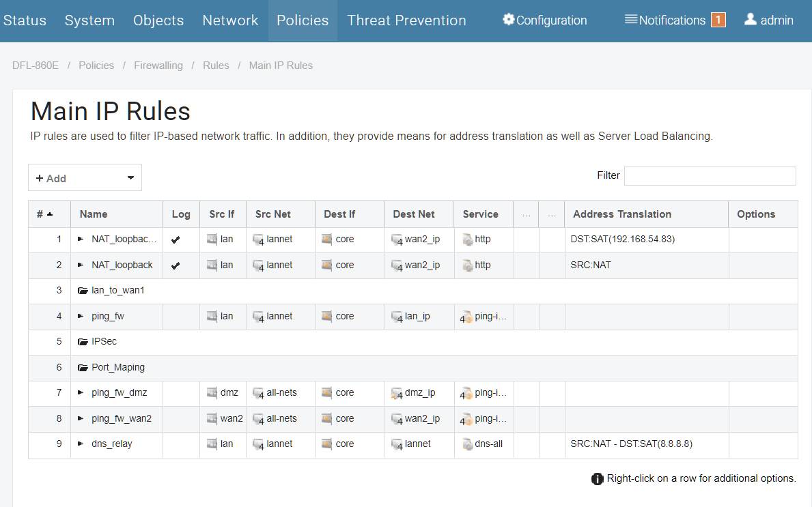Click dmz interface icon in ping_fw_dmz row

point(212,392)
